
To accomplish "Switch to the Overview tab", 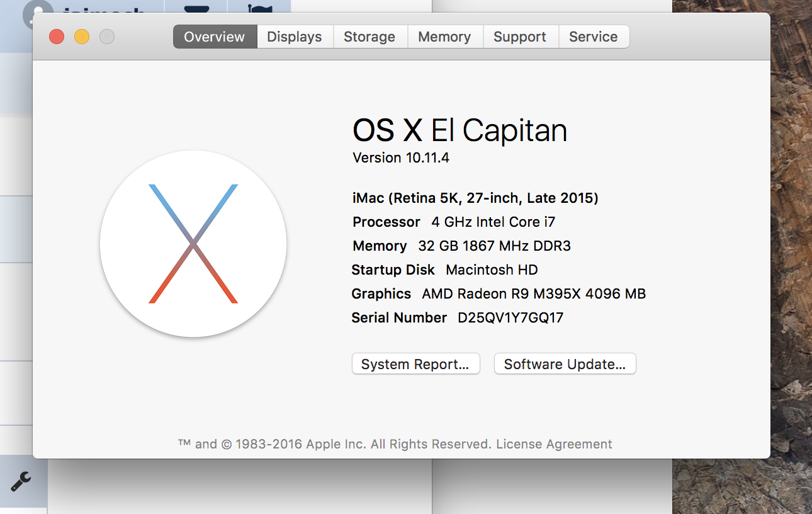I will click(x=215, y=37).
